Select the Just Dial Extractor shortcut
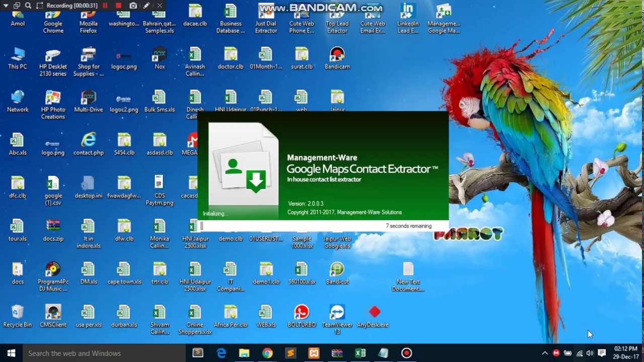The image size is (644, 362). pos(266,19)
